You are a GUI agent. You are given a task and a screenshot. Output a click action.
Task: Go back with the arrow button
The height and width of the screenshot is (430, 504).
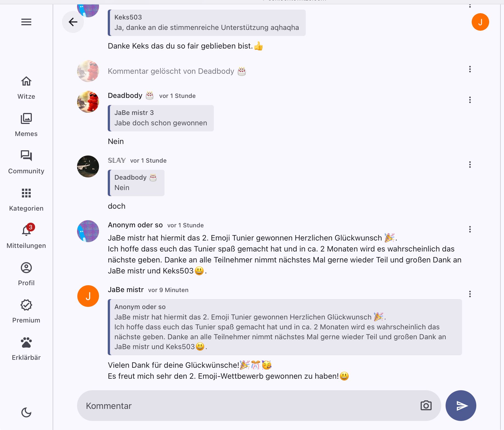pyautogui.click(x=73, y=22)
